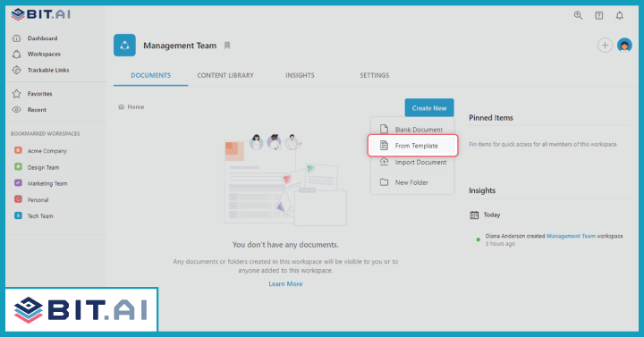
Task: Choose From Template in the menu
Action: click(412, 146)
